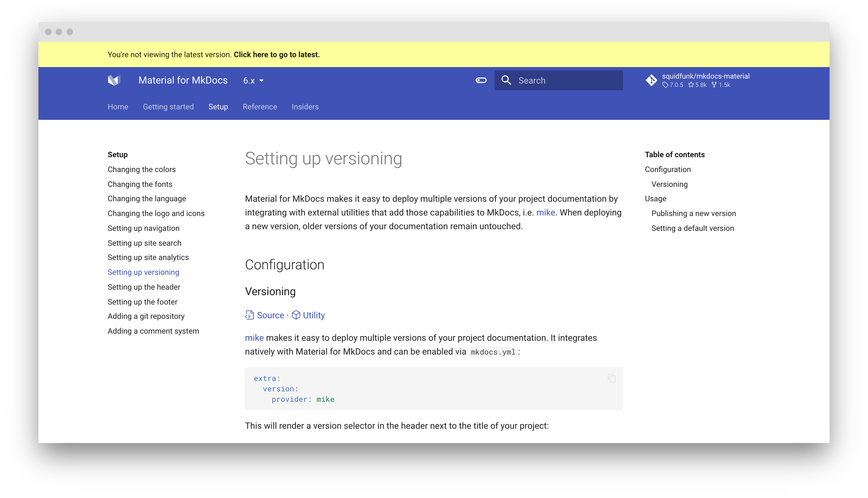Copy code block with clipboard icon
The image size is (868, 498).
(x=612, y=378)
